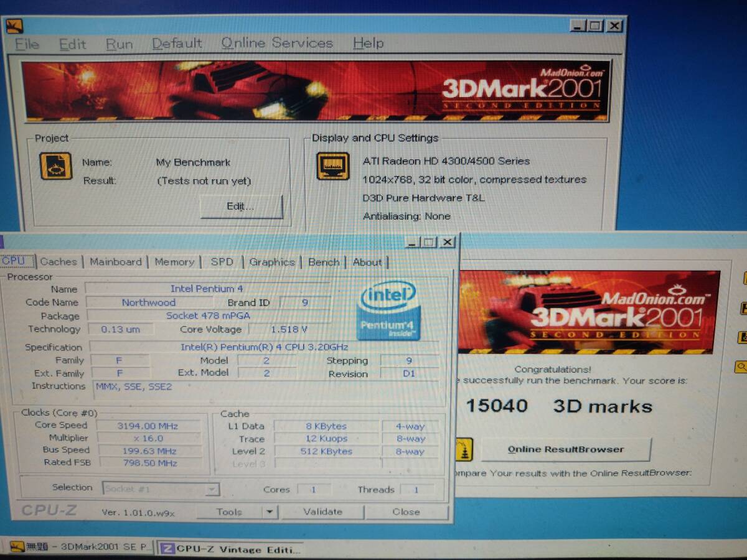Click ATI Radeon HD 4300/4500 Series text

[446, 161]
